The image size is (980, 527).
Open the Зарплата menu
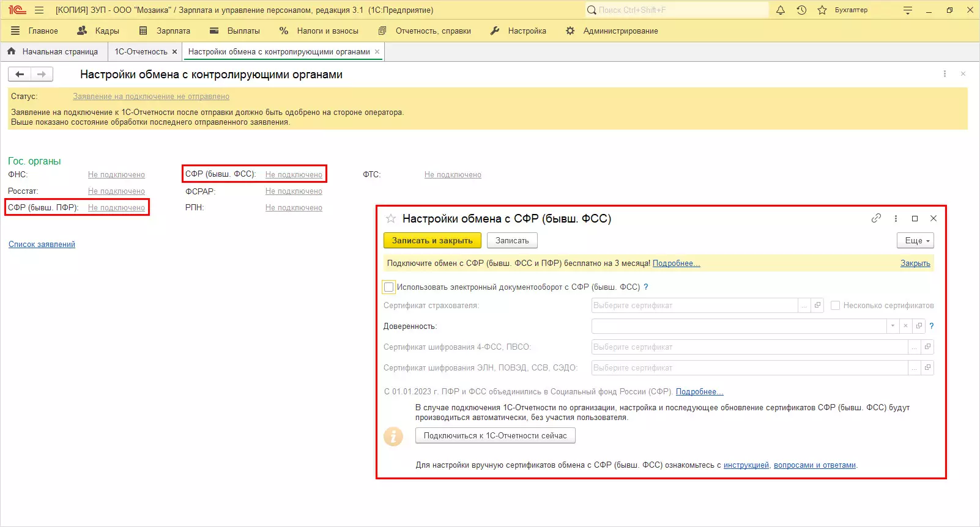pyautogui.click(x=165, y=31)
